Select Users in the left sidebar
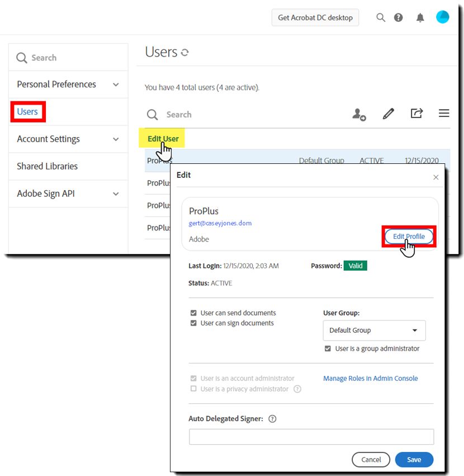Viewport: 464px width, 476px height. 27,112
